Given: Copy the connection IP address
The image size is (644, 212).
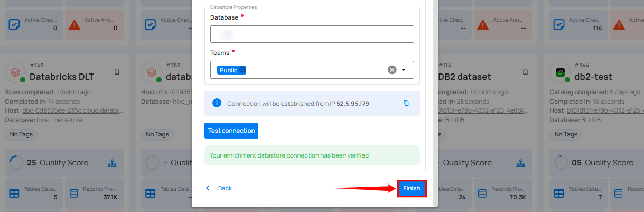Looking at the screenshot, I should pos(406,103).
